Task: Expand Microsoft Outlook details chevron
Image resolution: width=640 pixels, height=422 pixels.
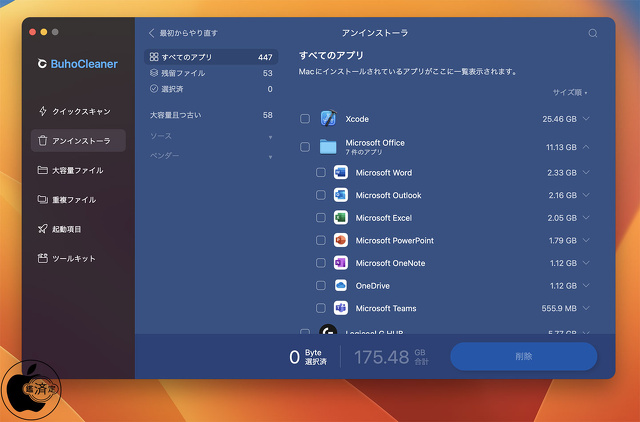Action: [x=586, y=195]
